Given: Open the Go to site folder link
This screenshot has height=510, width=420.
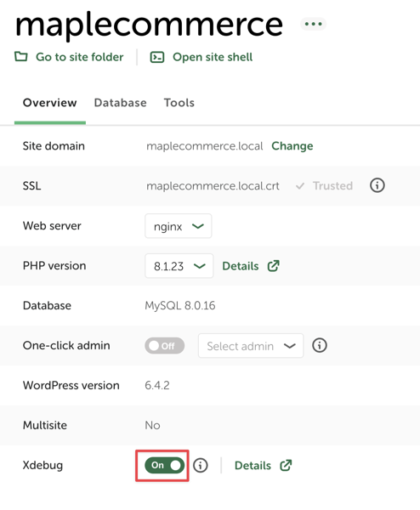Looking at the screenshot, I should tap(79, 57).
